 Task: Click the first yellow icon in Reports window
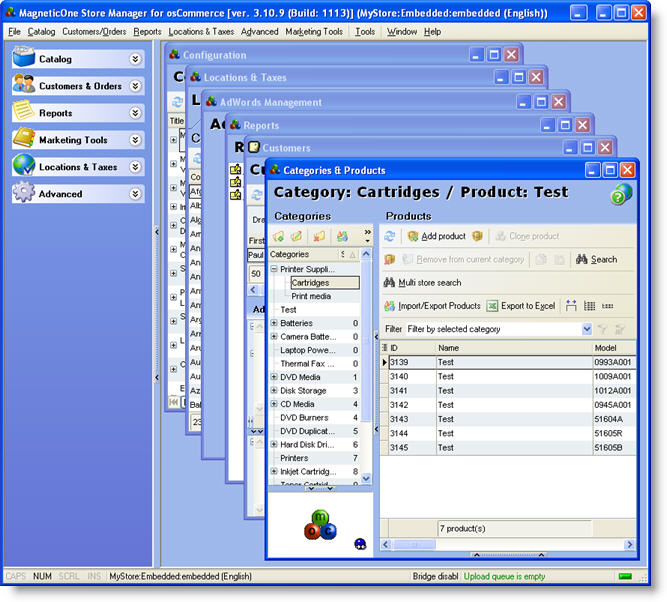click(235, 169)
